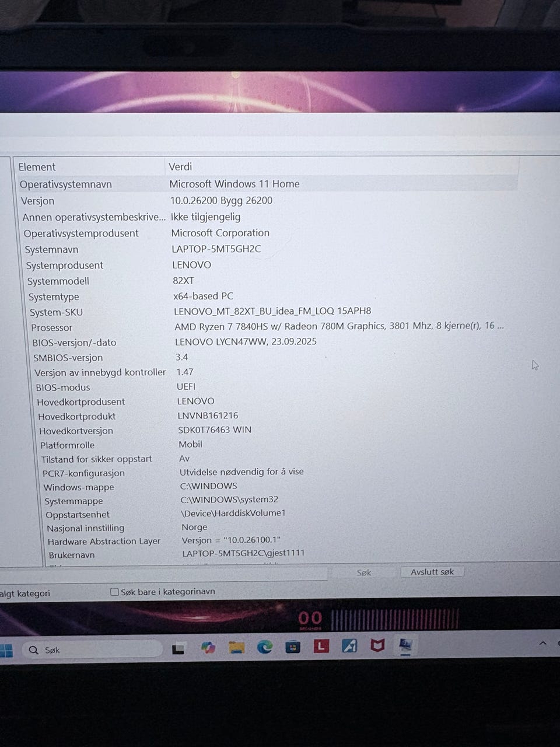
Task: Select the Systemmappe row
Action: click(x=281, y=501)
